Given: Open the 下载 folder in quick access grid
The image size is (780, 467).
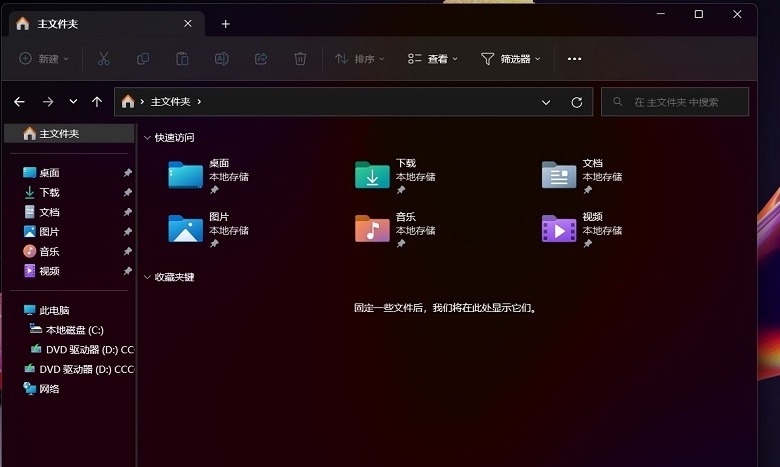Looking at the screenshot, I should click(x=395, y=177).
